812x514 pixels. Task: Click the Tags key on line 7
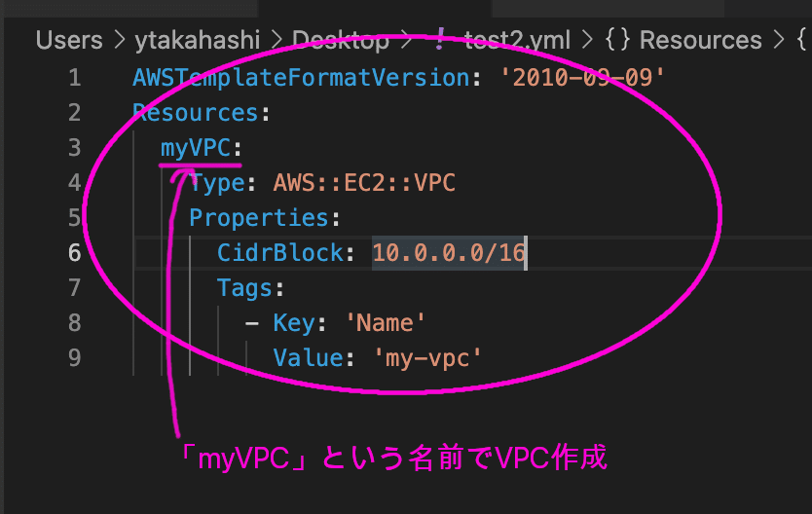(245, 288)
